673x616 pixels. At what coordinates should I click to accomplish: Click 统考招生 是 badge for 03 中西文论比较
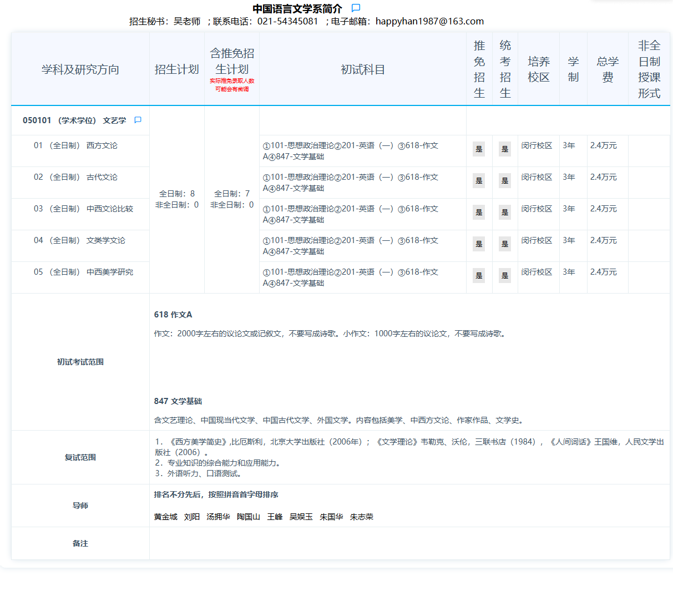505,213
